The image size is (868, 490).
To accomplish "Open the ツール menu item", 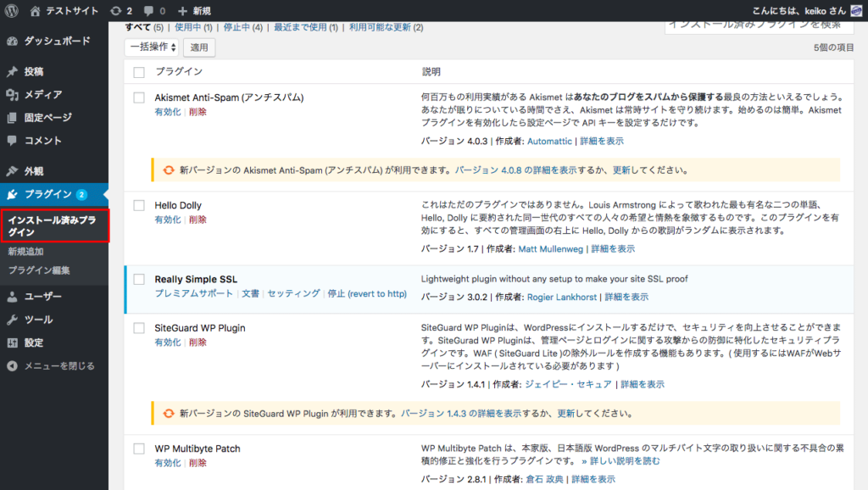I will click(x=54, y=320).
